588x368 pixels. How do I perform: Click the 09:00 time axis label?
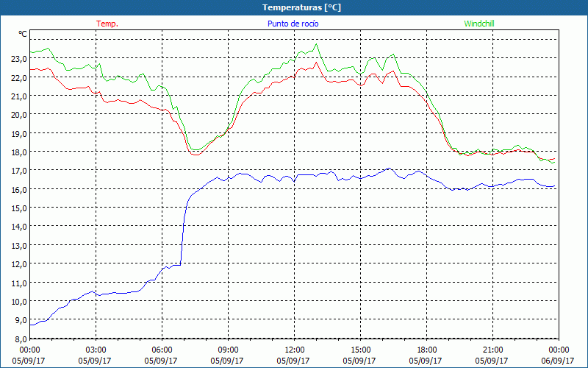click(x=228, y=350)
